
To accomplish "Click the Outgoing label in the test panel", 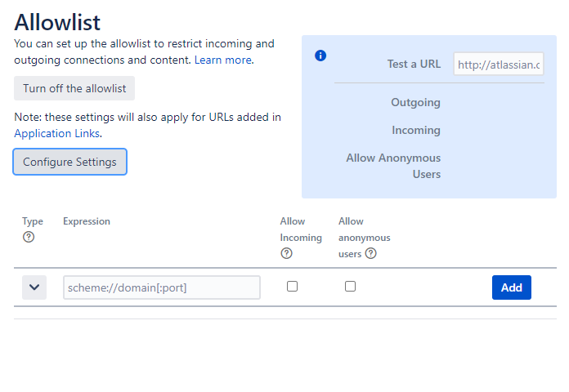I will 415,102.
